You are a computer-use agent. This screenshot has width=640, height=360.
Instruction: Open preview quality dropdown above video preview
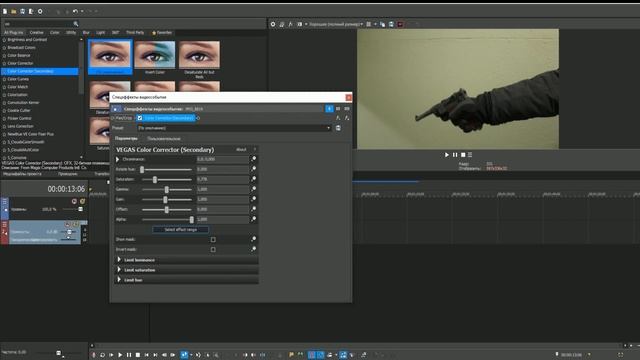tap(336, 24)
